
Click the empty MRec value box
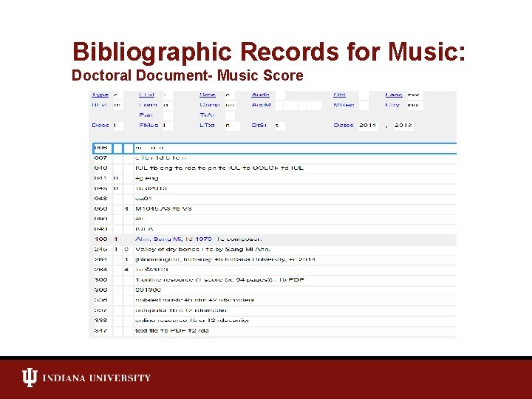tap(364, 105)
